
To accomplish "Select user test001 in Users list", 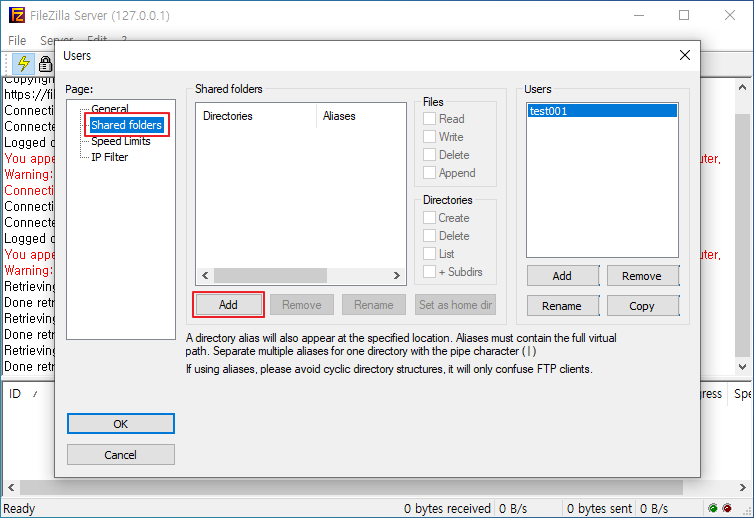I will click(x=602, y=111).
